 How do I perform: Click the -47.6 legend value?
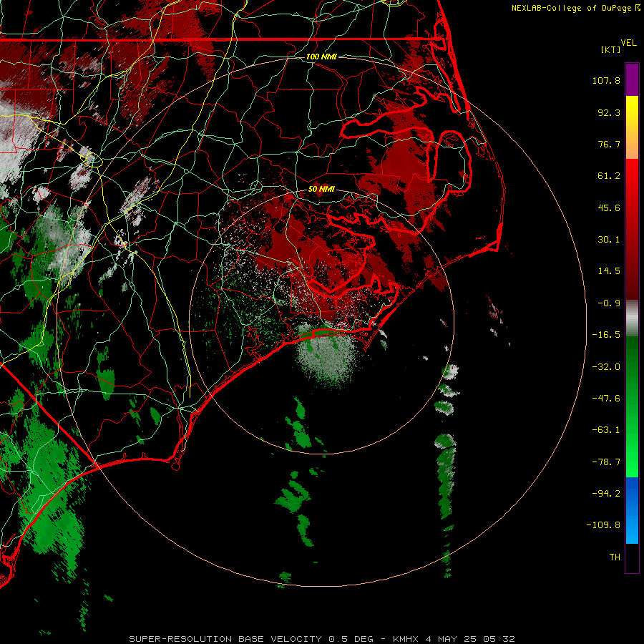pos(606,399)
